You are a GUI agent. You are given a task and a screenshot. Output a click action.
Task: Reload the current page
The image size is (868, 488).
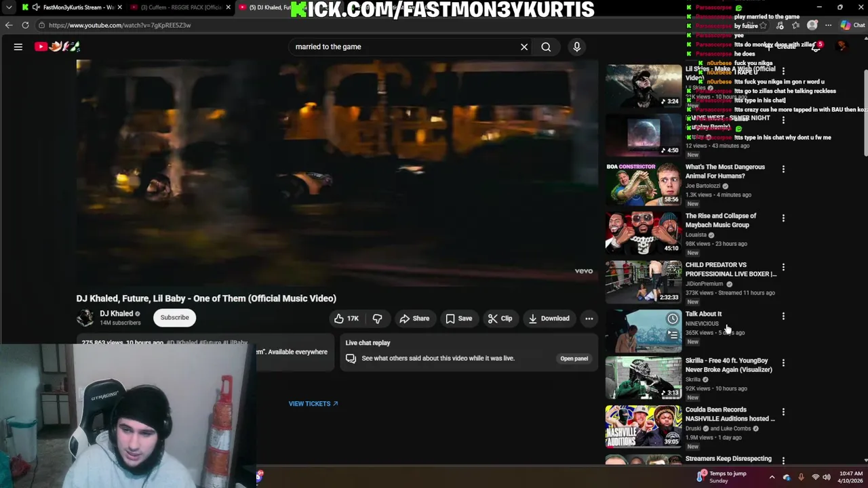[x=25, y=25]
